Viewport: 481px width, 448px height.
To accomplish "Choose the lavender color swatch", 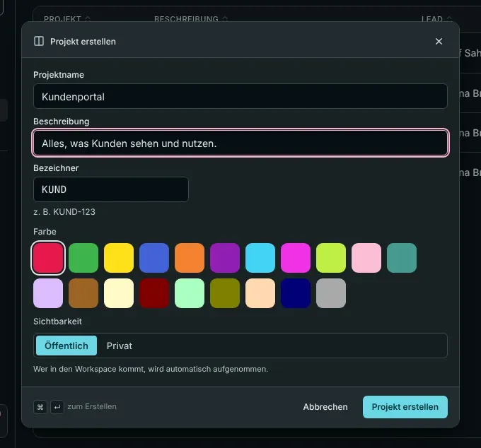I will [x=48, y=293].
